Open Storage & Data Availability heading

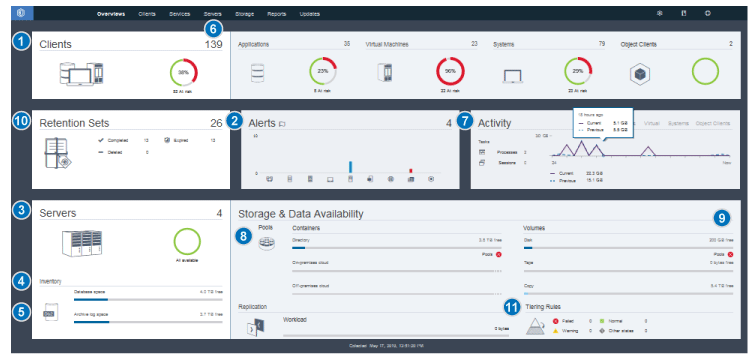click(x=301, y=213)
